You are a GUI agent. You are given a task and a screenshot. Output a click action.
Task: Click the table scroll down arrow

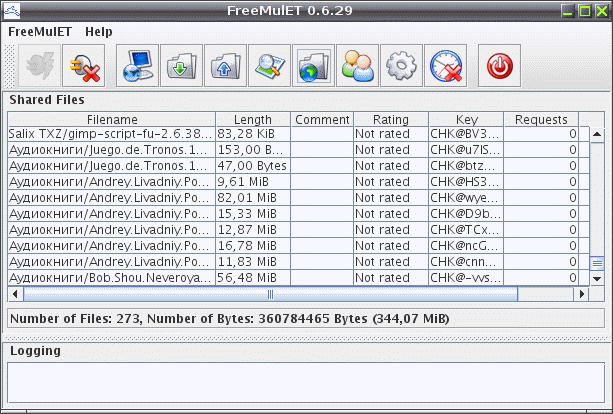tap(597, 278)
